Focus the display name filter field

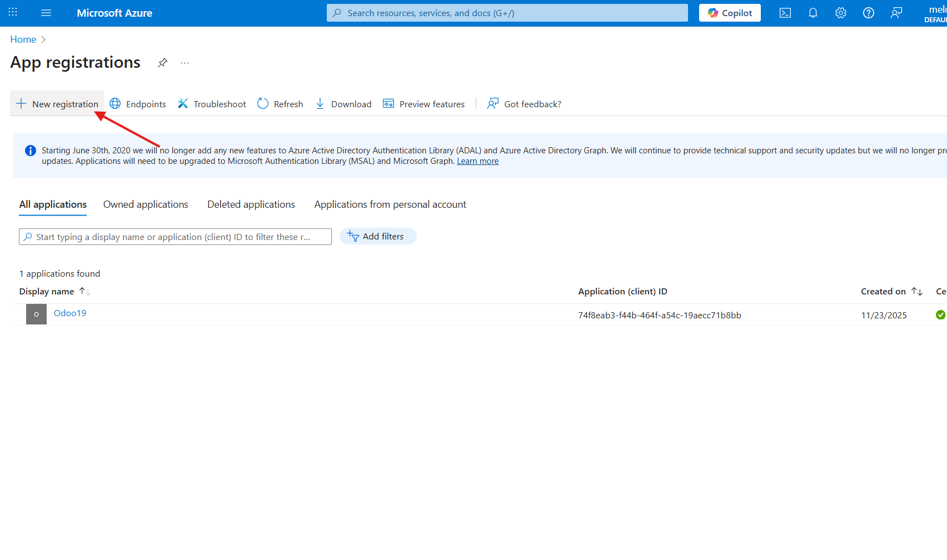(175, 237)
